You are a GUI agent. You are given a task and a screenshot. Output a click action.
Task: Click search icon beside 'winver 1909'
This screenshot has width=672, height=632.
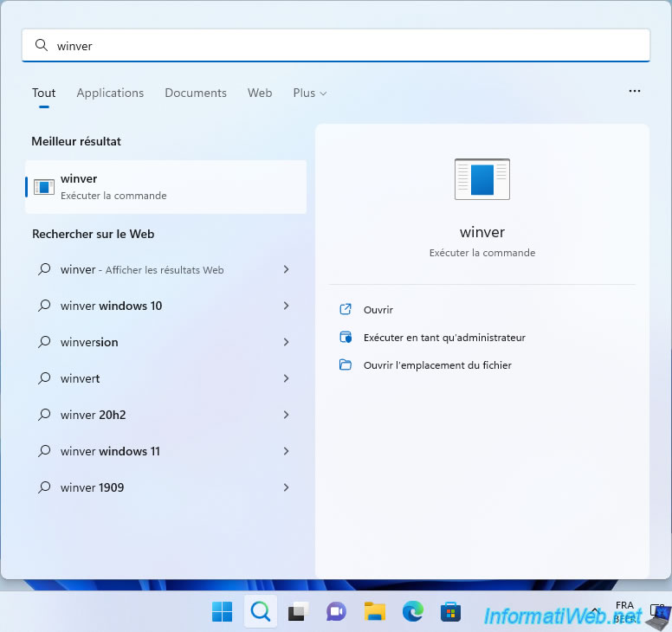point(44,487)
